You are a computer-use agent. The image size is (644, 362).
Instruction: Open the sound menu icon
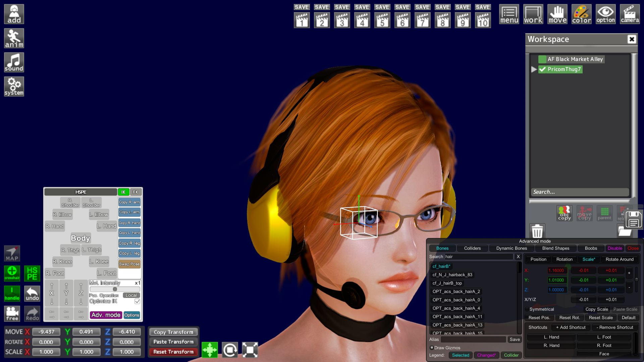click(14, 62)
